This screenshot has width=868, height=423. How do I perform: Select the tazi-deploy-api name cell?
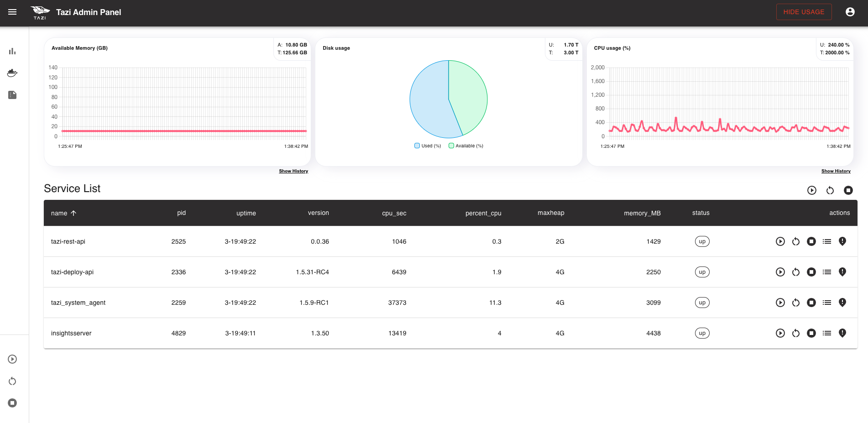72,272
